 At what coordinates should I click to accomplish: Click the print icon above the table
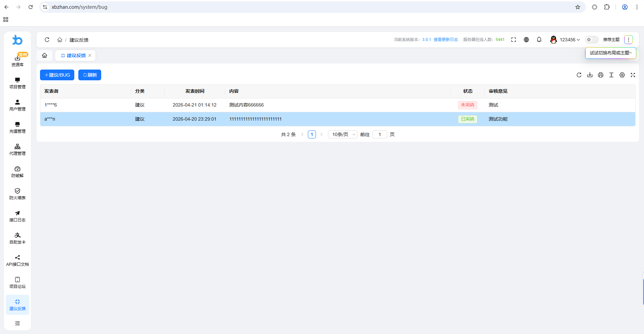600,75
